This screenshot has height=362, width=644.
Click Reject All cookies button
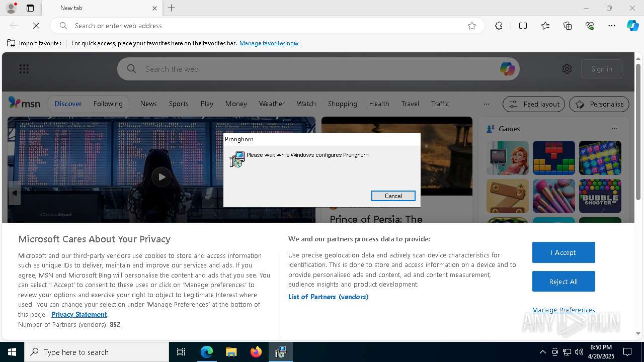(563, 282)
